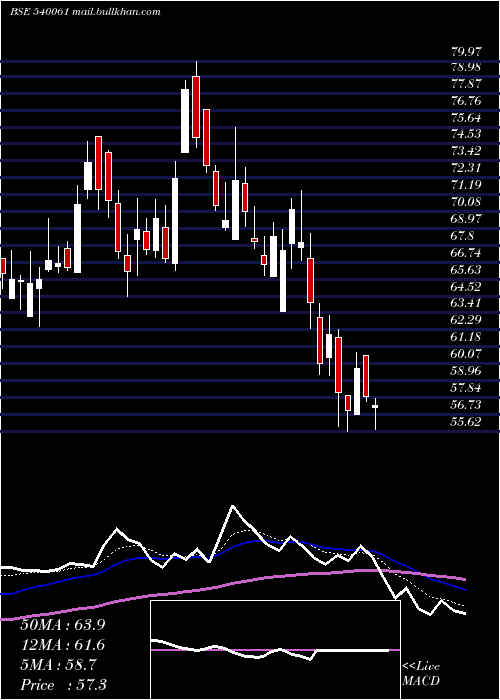
Task: Click the 79.97 price axis label
Action: [x=467, y=52]
